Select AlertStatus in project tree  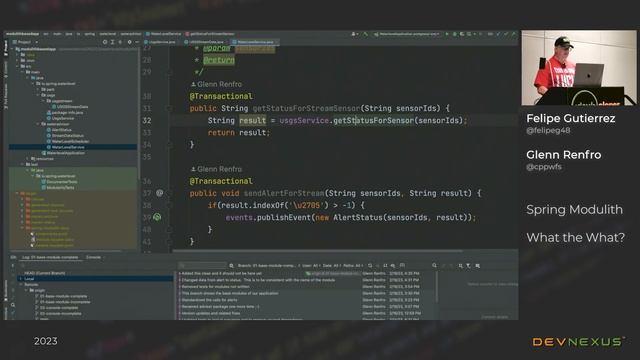(x=59, y=130)
